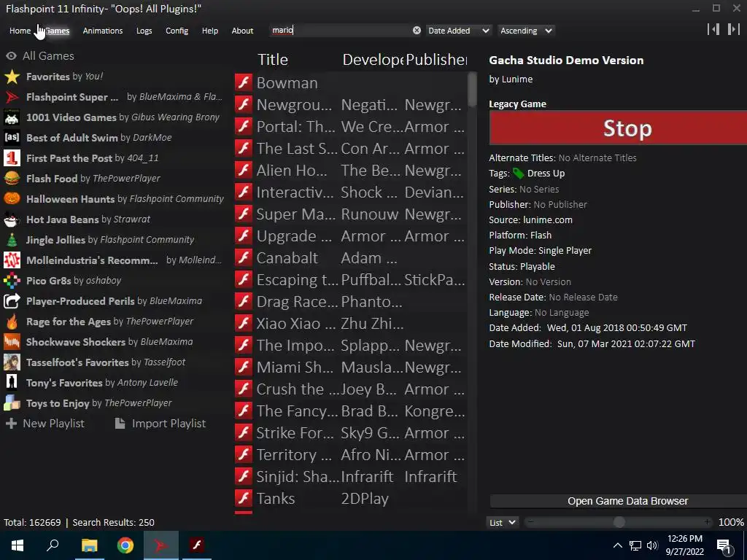
Task: Select the Toys to Enjoy icon
Action: (12, 403)
